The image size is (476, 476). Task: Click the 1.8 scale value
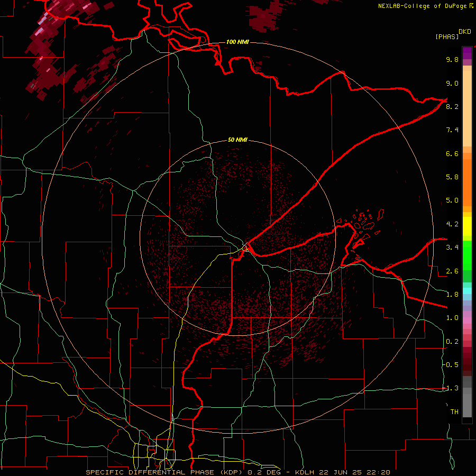click(452, 295)
